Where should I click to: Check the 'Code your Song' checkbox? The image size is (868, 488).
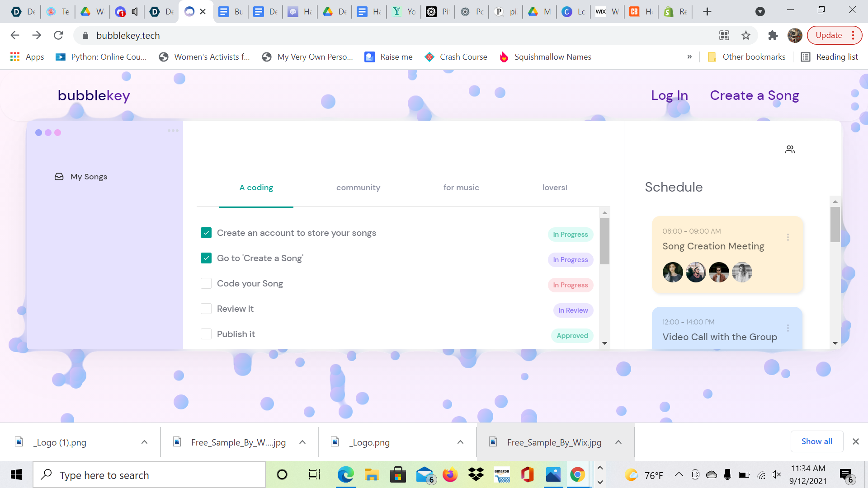pyautogui.click(x=206, y=283)
